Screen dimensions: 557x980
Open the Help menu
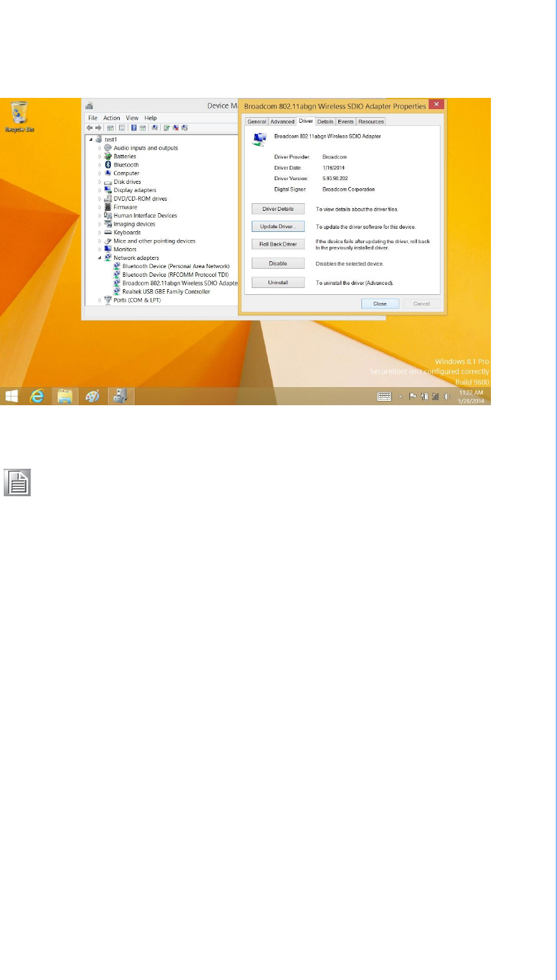point(151,118)
